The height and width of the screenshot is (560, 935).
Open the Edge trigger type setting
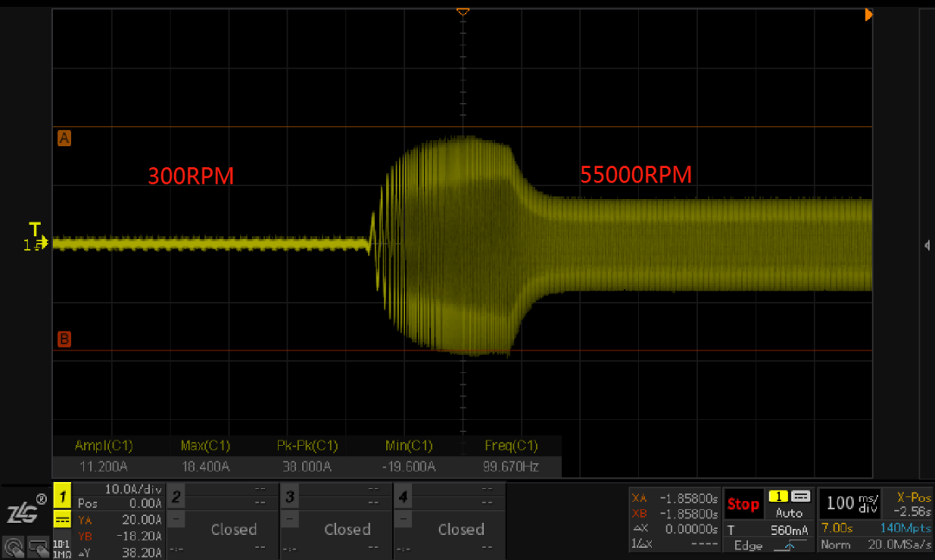[748, 545]
